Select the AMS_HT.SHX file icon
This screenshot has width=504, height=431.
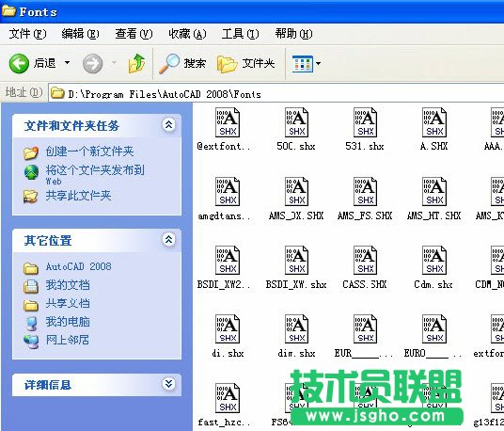[x=434, y=191]
